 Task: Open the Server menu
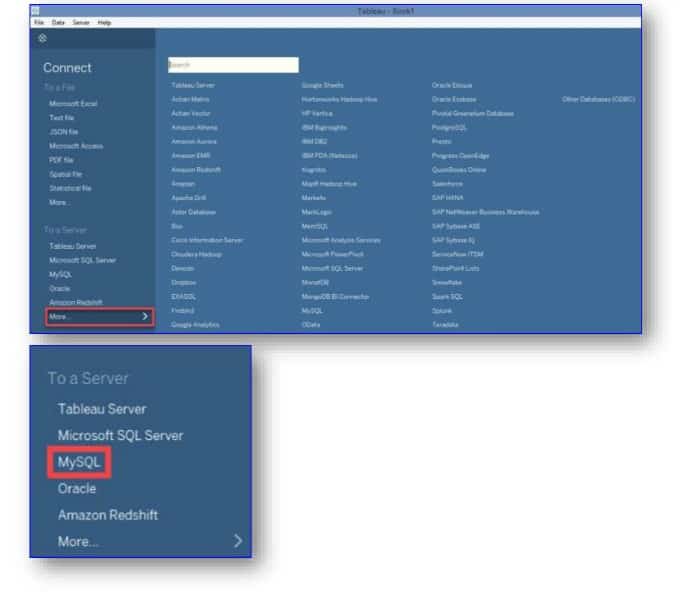[x=81, y=23]
